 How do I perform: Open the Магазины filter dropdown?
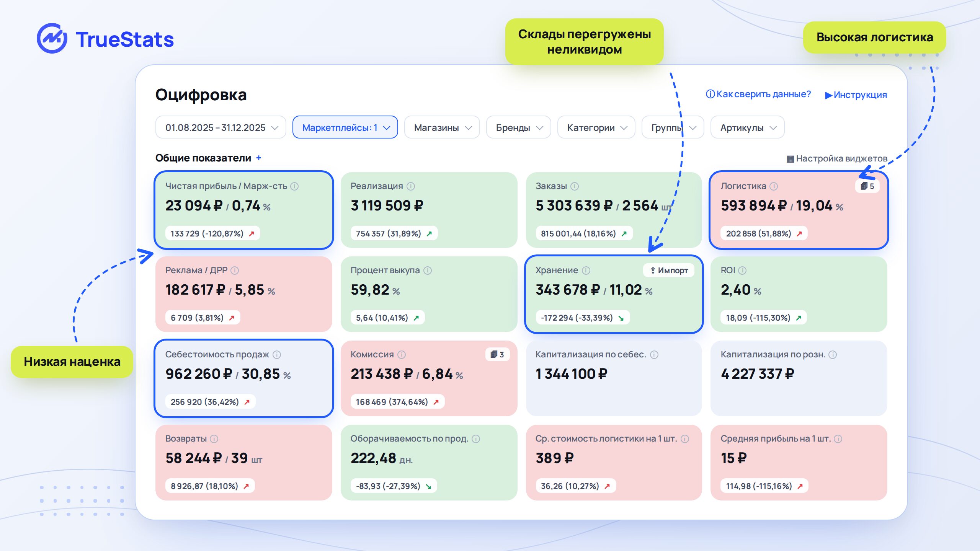click(x=442, y=127)
